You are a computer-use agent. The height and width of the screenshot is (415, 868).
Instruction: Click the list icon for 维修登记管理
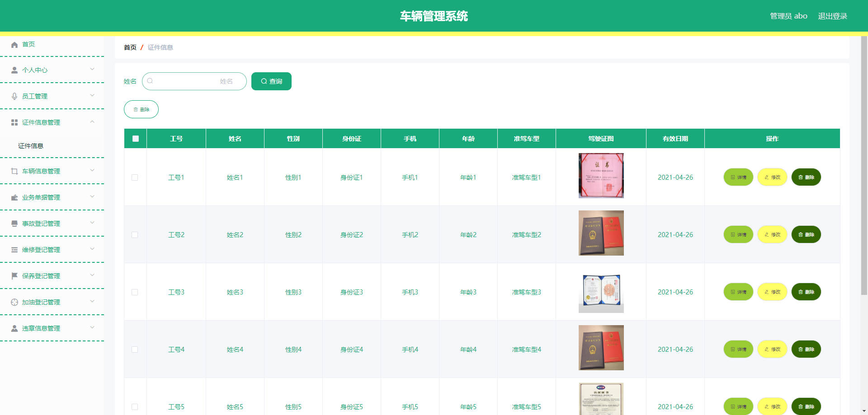click(14, 250)
